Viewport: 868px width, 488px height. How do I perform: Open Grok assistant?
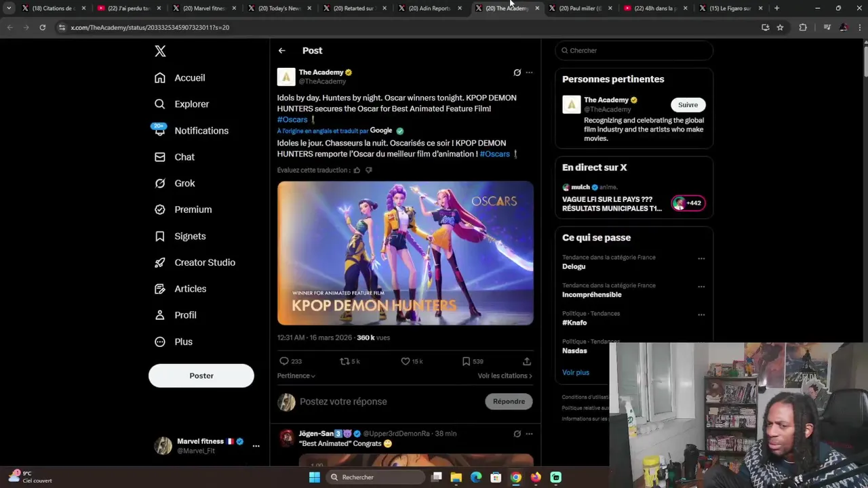click(174, 184)
